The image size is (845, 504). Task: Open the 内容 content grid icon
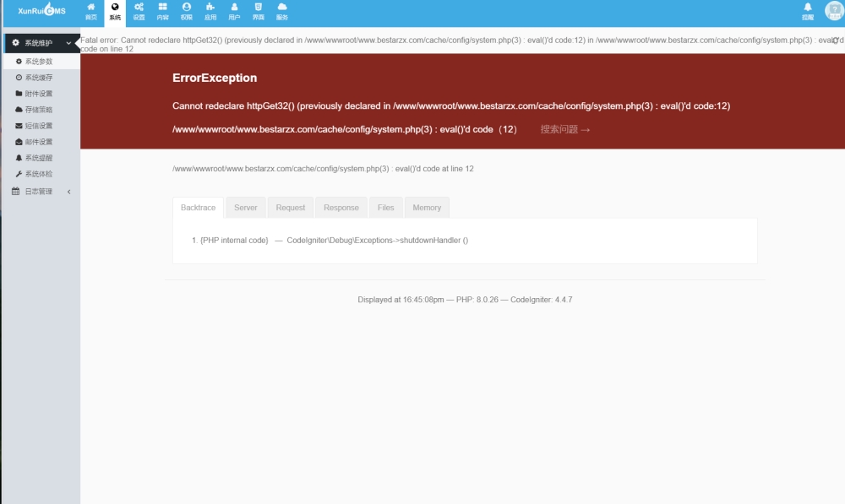tap(162, 10)
